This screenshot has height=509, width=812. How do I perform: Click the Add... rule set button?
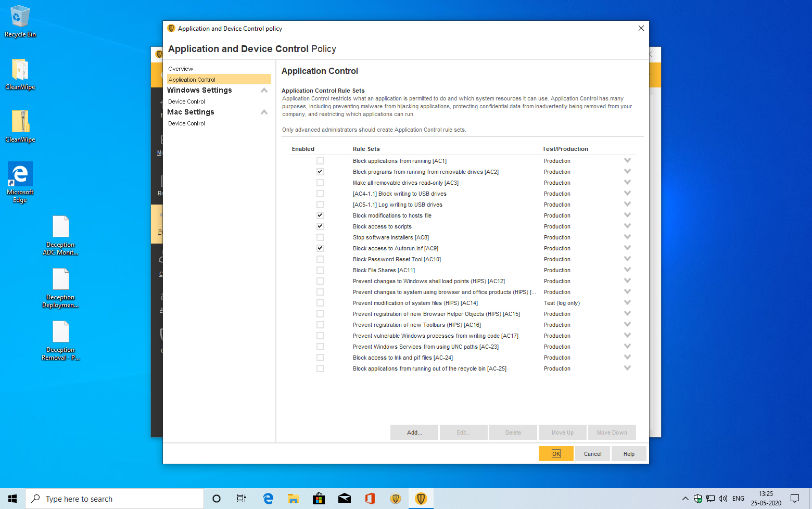point(414,432)
